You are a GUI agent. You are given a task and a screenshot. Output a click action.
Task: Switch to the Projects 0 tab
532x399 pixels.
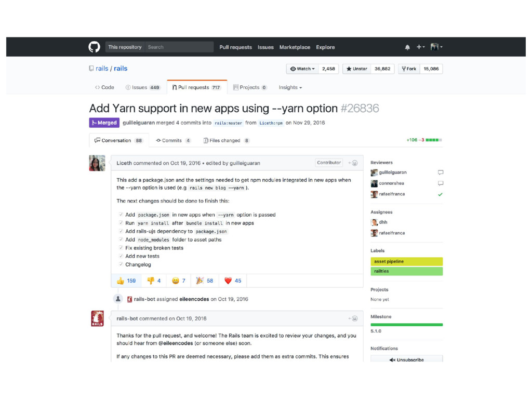(250, 87)
